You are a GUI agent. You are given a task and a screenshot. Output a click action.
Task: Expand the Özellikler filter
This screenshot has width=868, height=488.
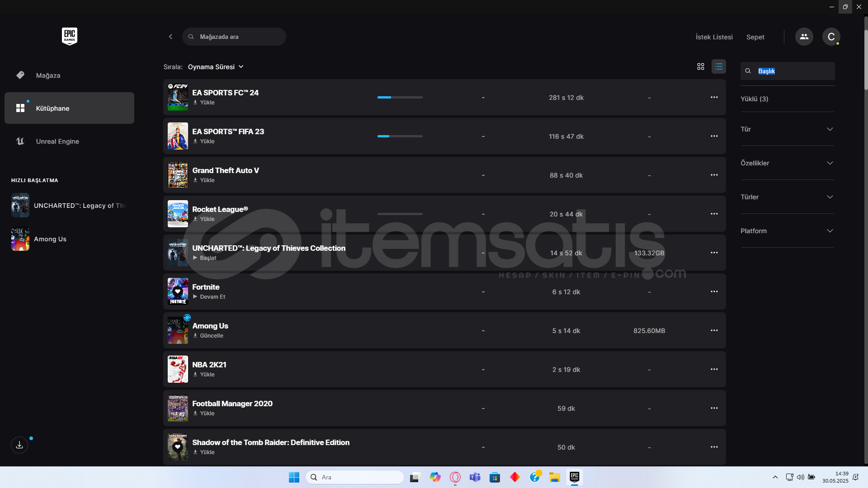point(787,163)
